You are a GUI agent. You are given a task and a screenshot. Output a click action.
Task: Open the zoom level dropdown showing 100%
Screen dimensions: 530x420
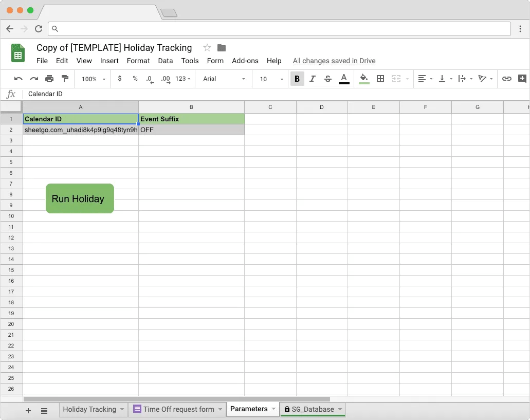pos(93,79)
